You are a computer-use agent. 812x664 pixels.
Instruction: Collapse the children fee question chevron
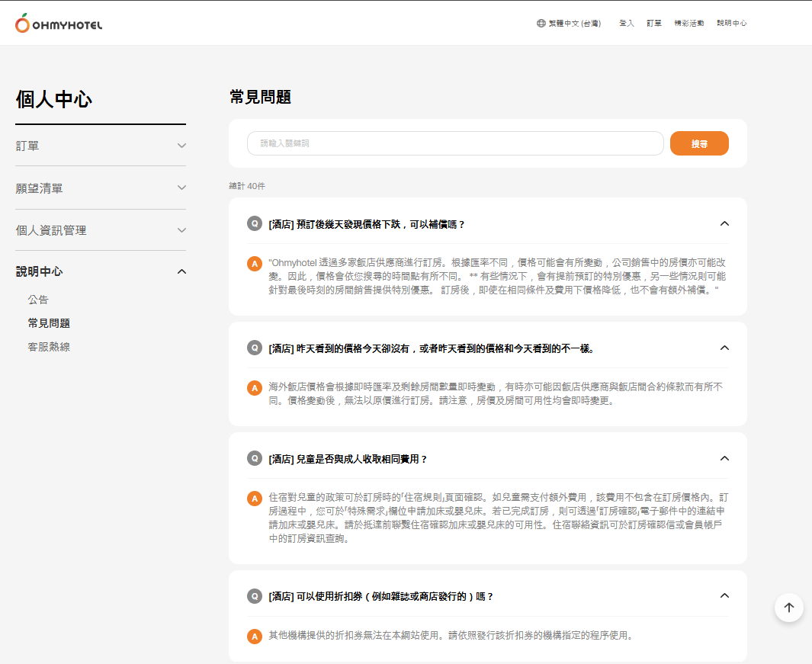(x=724, y=458)
